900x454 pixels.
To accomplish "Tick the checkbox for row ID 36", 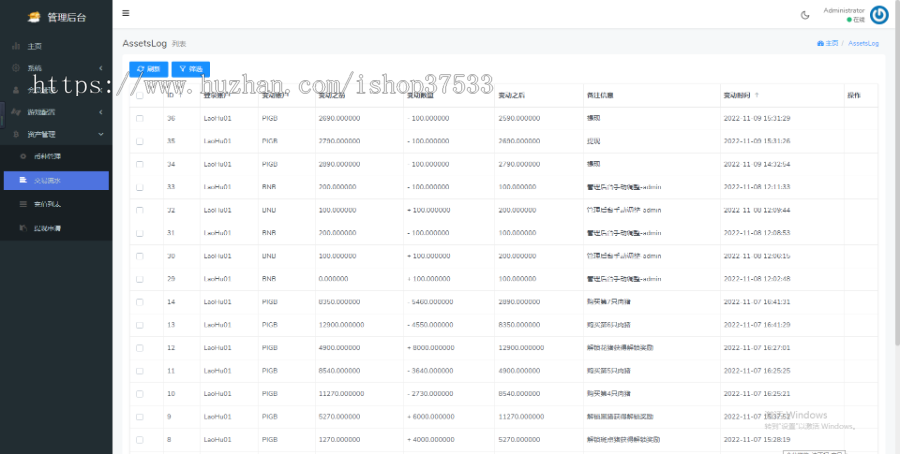I will 139,118.
